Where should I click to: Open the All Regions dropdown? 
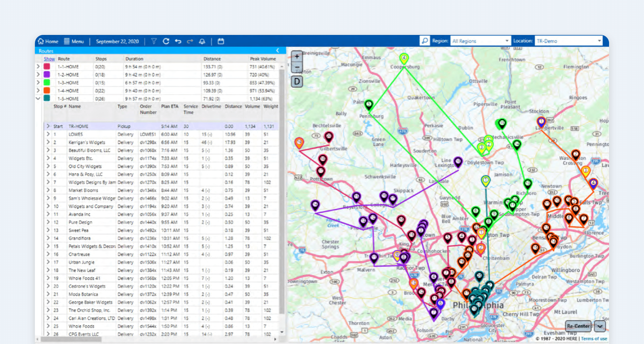pyautogui.click(x=508, y=41)
